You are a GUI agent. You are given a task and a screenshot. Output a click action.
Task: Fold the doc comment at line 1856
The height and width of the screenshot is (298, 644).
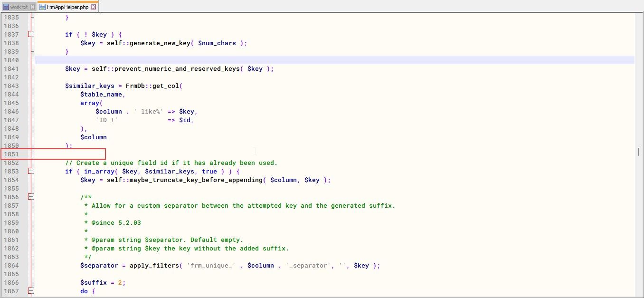point(31,197)
